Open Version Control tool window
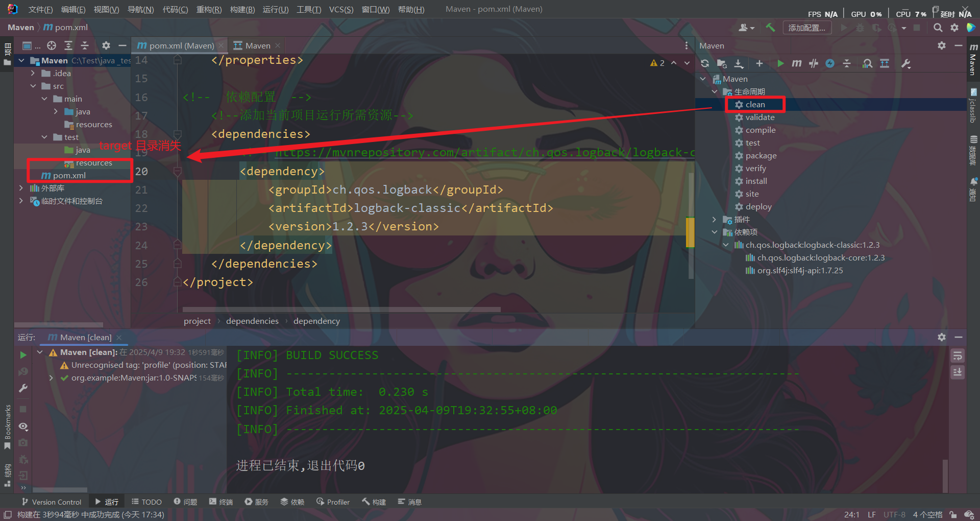980x521 pixels. [x=52, y=502]
